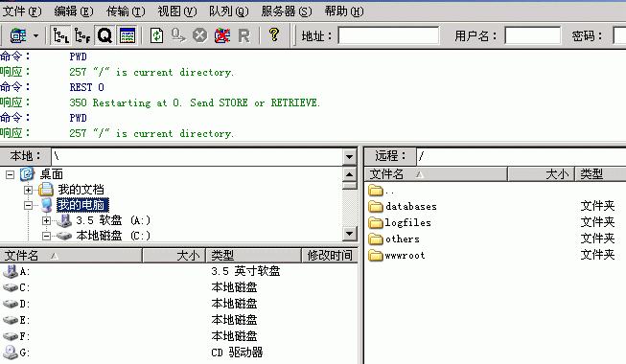
Task: Open the 编辑(E) menu
Action: [x=74, y=11]
